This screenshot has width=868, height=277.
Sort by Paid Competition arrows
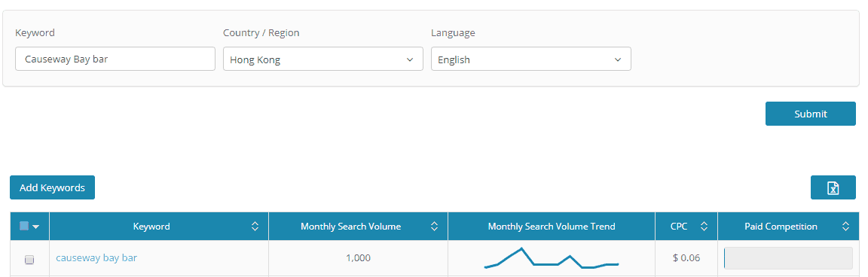click(846, 226)
